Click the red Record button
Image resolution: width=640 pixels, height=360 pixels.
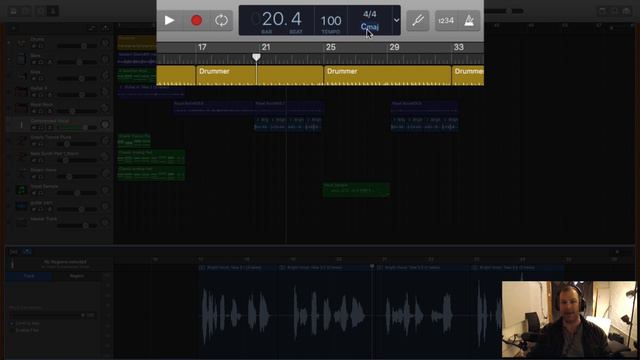click(196, 20)
